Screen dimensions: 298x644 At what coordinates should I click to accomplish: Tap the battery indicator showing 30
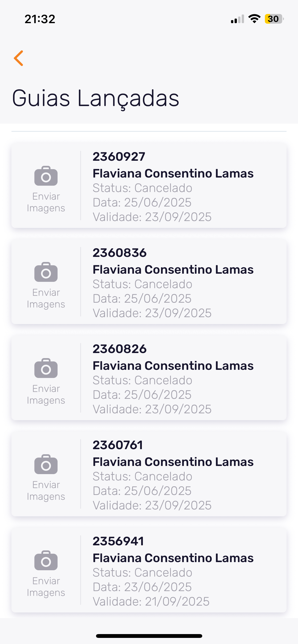pos(274,19)
